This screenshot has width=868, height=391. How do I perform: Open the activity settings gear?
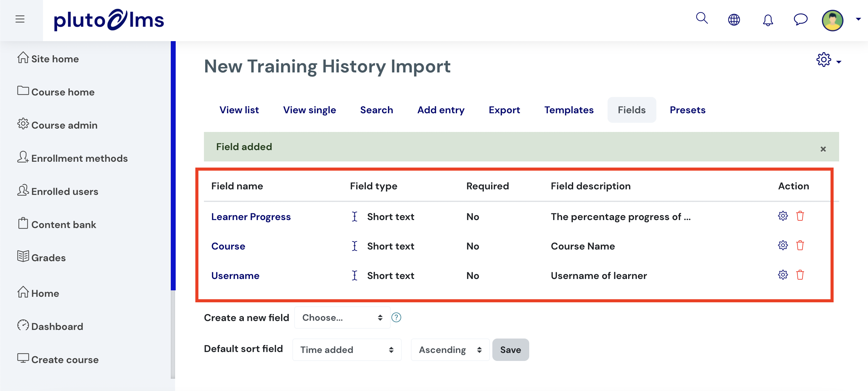click(823, 60)
